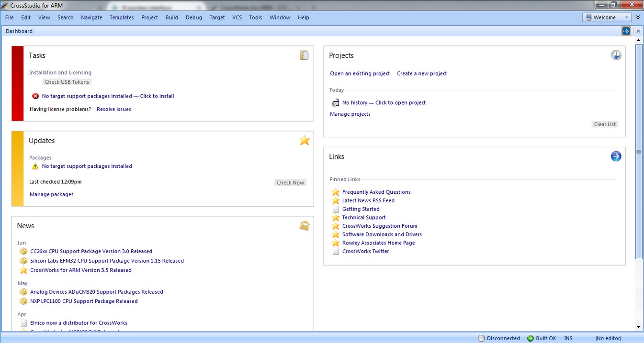Click the Built OK green arrow icon
644x343 pixels.
(530, 338)
